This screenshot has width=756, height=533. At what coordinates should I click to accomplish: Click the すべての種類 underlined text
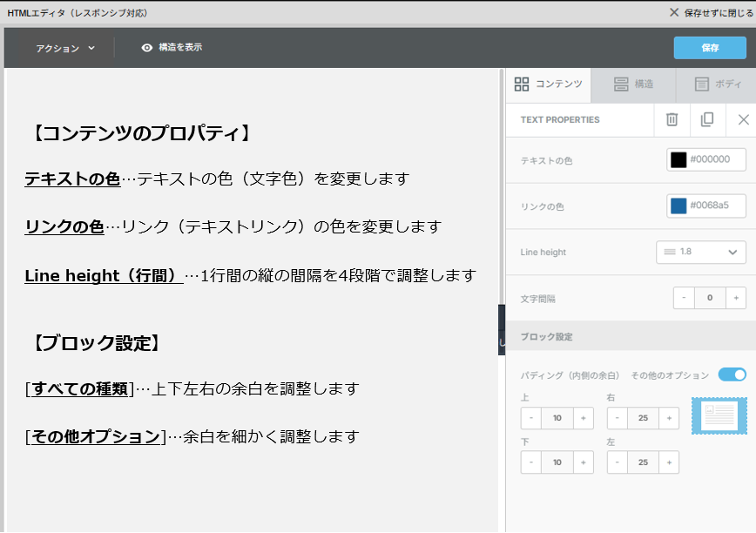click(x=80, y=388)
